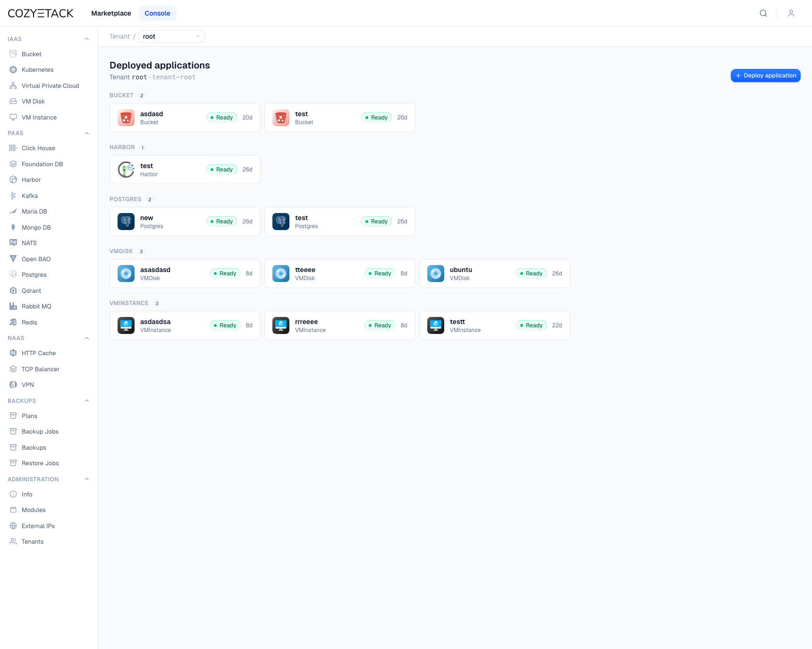812x649 pixels.
Task: Click the Tenant breadcrumb link
Action: coord(119,36)
